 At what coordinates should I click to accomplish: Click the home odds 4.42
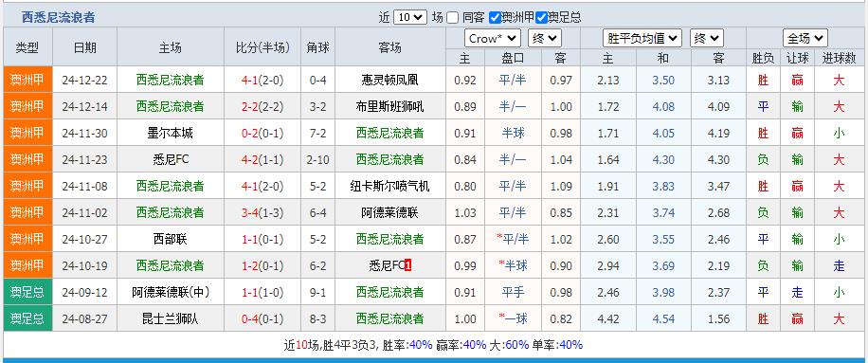608,318
